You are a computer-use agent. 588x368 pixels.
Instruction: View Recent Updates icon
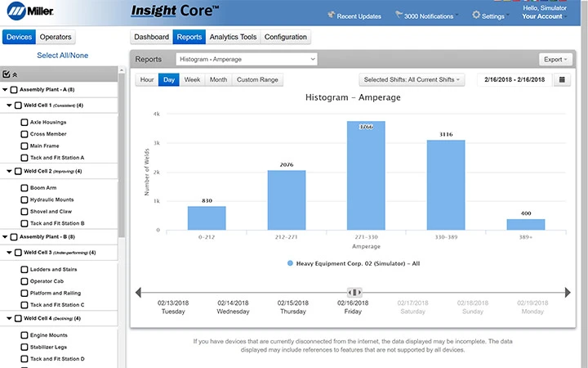(x=331, y=15)
